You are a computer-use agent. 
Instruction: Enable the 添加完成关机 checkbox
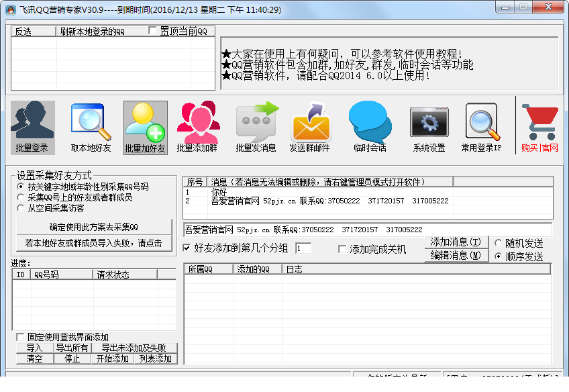click(342, 249)
